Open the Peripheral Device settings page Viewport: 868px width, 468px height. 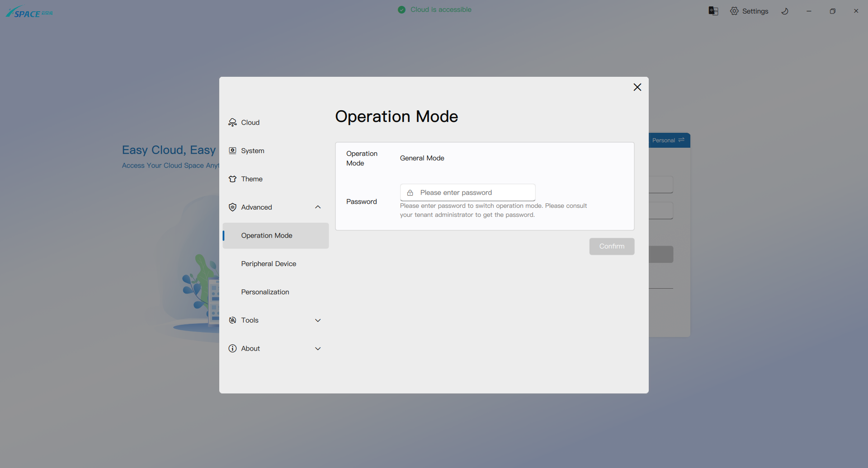point(269,264)
